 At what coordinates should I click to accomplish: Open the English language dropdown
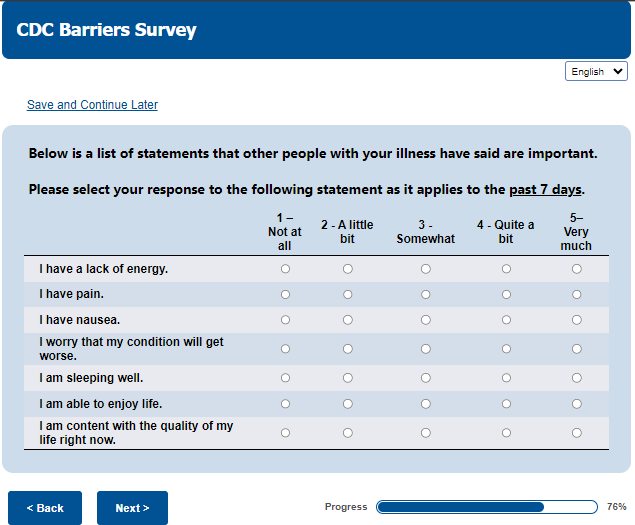pos(597,72)
